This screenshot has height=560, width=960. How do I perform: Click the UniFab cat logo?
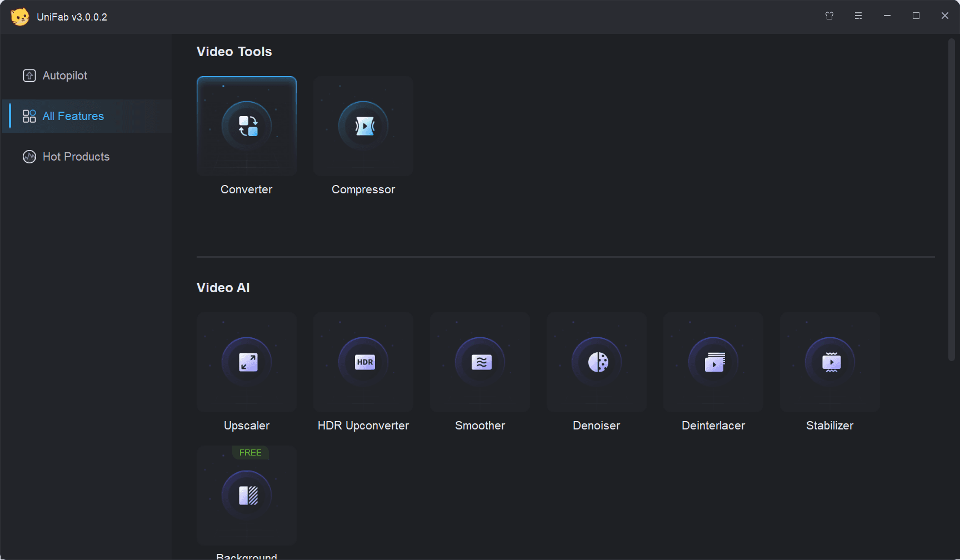pos(20,17)
